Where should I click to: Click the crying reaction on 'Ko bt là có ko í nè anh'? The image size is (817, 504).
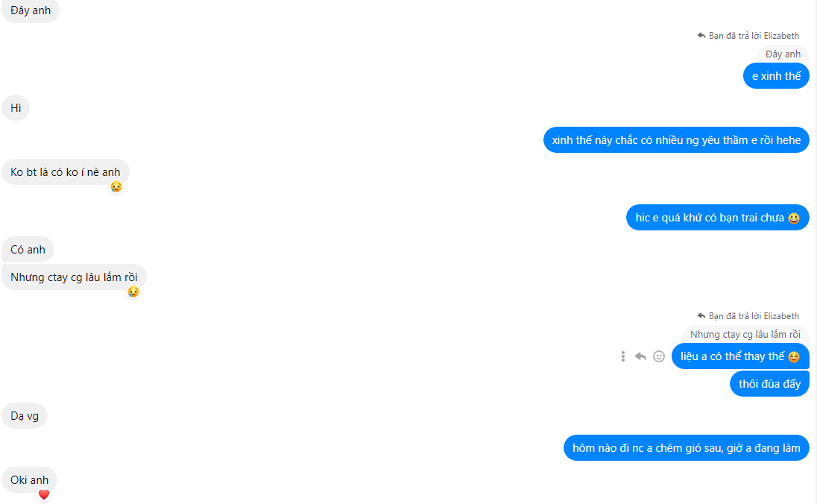pyautogui.click(x=116, y=186)
